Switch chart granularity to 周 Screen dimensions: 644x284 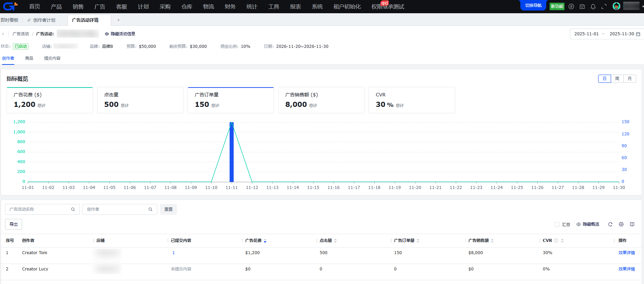617,79
